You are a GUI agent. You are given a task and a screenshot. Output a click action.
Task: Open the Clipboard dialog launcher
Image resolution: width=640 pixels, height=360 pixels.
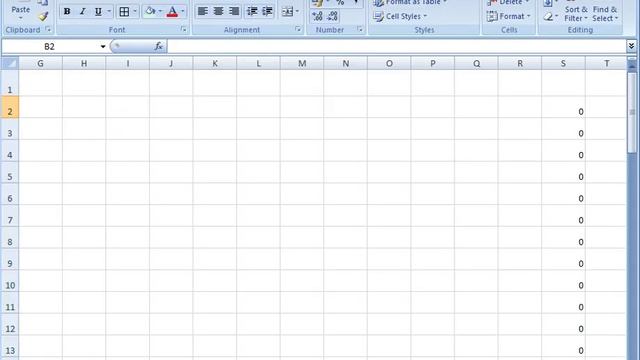pos(48,29)
